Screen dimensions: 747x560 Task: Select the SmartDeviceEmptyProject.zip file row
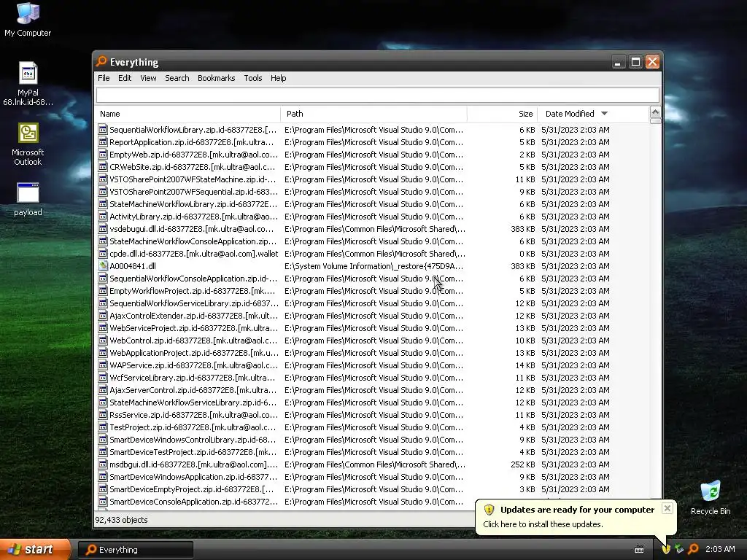[x=373, y=489]
